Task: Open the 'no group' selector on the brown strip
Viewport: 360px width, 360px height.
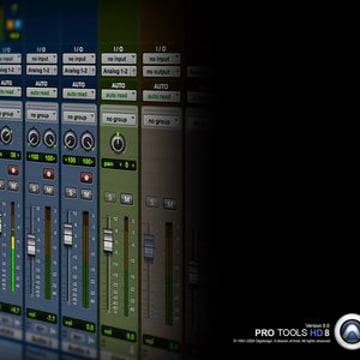Action: pos(161,121)
